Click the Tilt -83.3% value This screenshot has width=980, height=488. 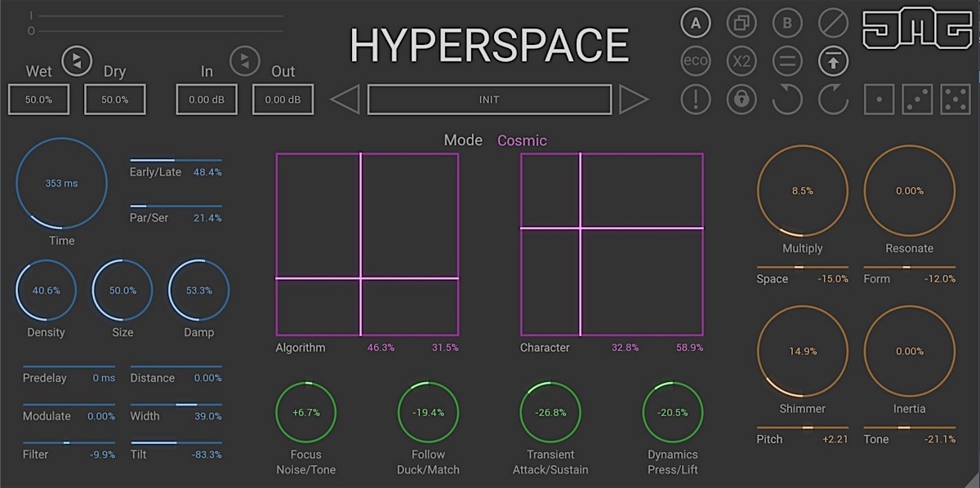click(206, 455)
